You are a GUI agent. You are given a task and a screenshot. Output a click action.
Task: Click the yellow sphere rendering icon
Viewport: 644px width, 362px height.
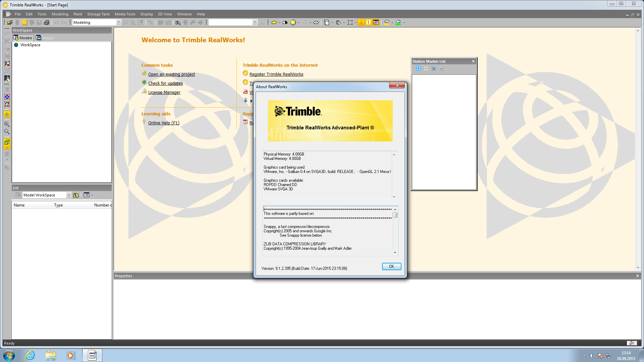point(293,22)
